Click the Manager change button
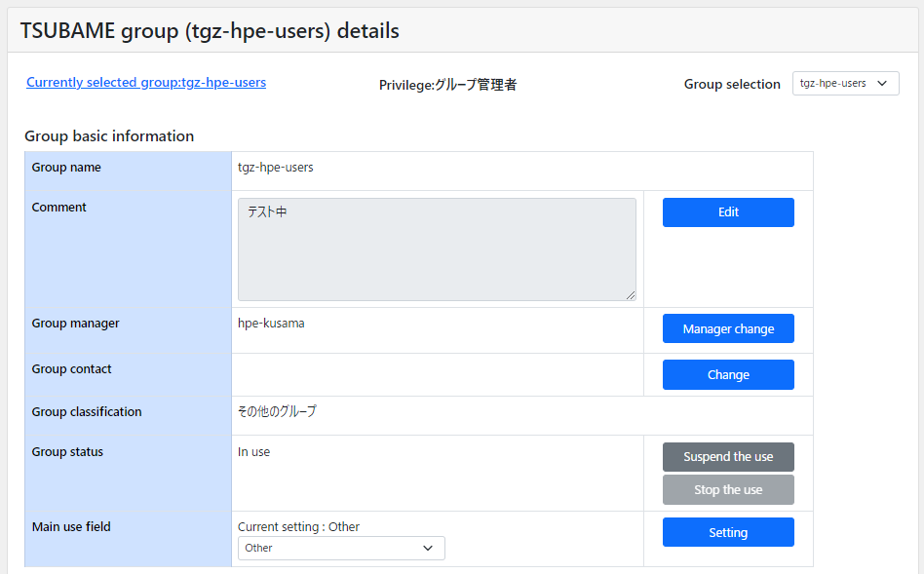This screenshot has height=574, width=924. click(728, 328)
